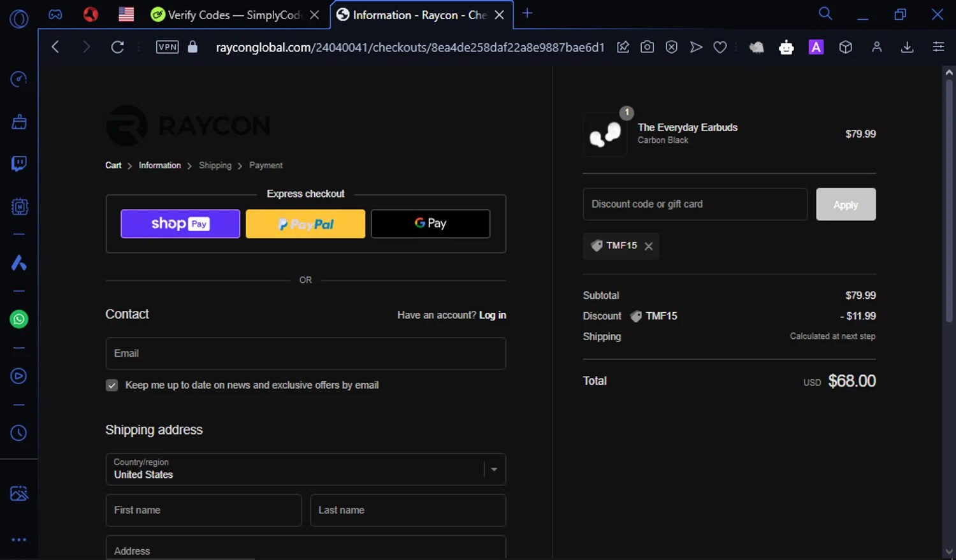
Task: Apply the discount code
Action: 846,204
